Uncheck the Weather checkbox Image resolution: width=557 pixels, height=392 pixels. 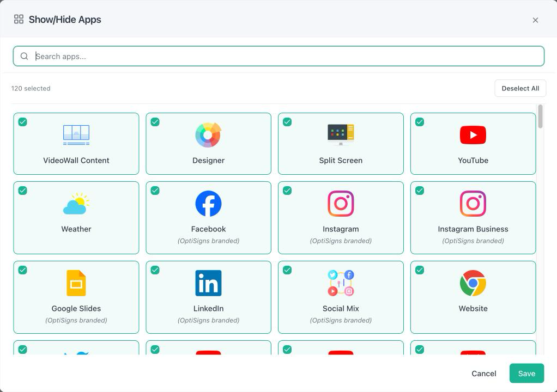(x=23, y=191)
